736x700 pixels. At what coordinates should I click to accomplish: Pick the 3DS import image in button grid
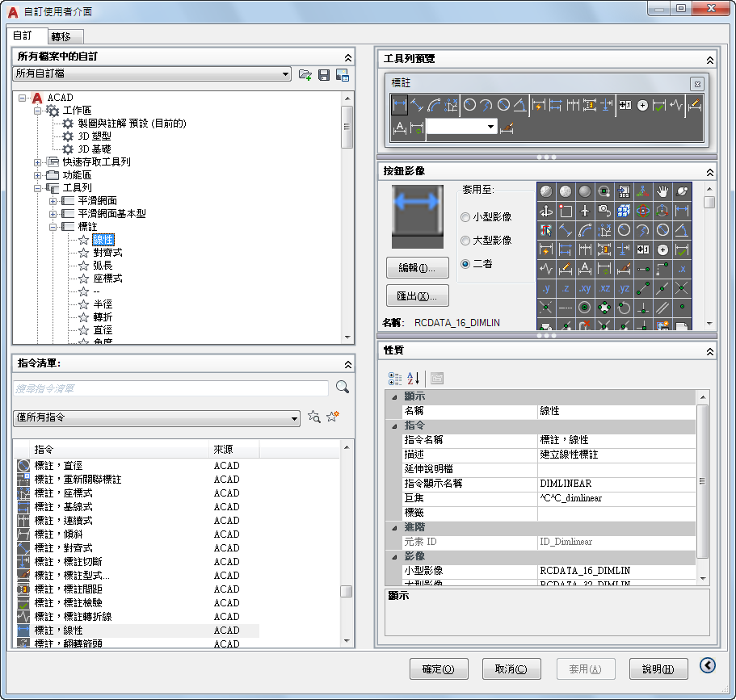pyautogui.click(x=624, y=191)
